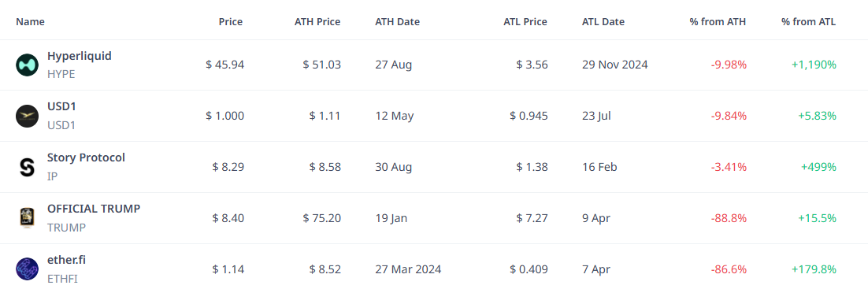
Task: Click the USD1 coin logo icon
Action: coord(27,117)
